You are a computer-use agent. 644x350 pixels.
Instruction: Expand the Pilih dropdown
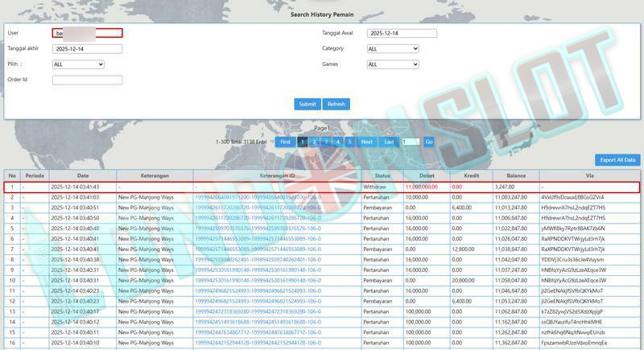pos(78,64)
